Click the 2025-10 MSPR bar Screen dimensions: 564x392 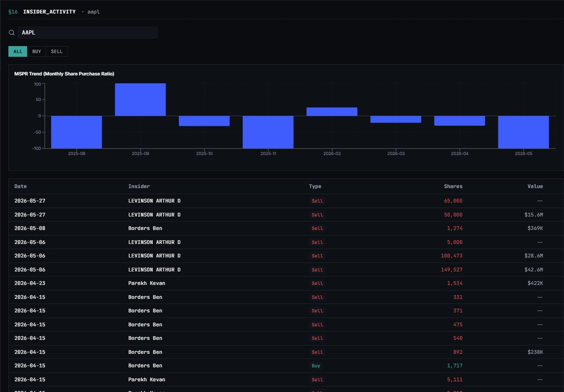(204, 121)
